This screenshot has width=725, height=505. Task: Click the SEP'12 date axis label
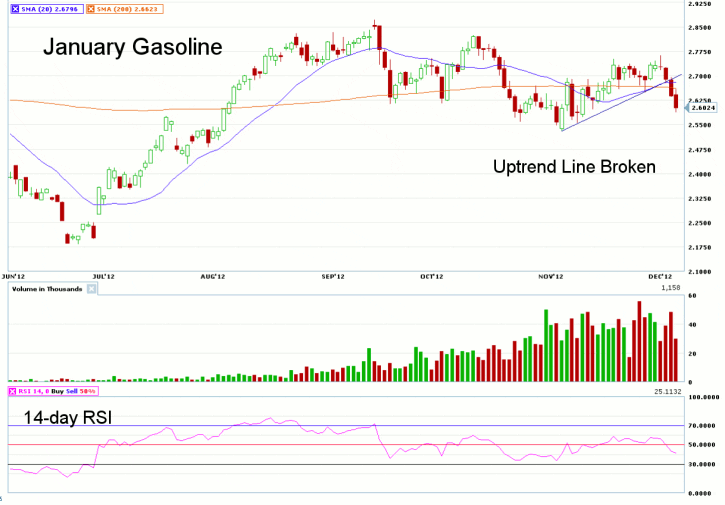coord(333,275)
